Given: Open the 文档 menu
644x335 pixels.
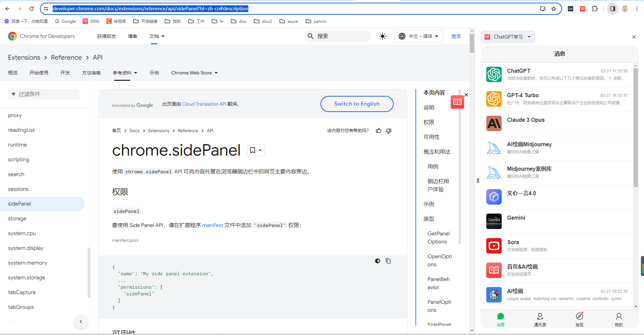Looking at the screenshot, I should [156, 36].
